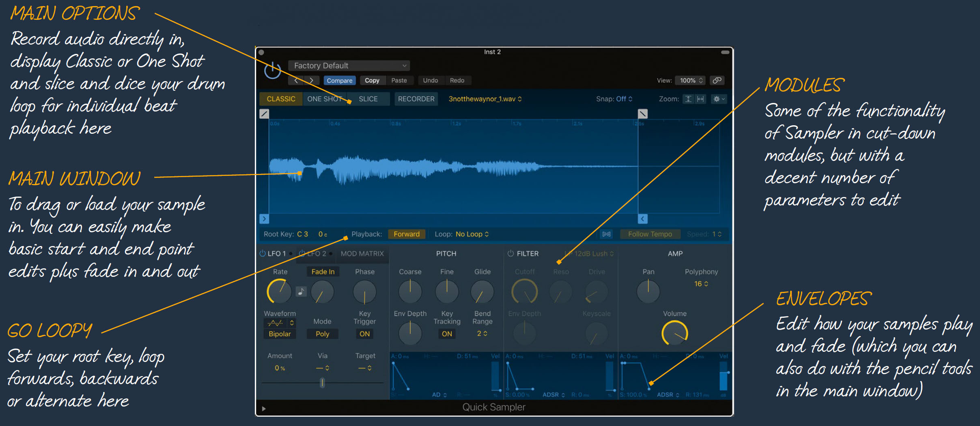Click the Redo button
This screenshot has height=426, width=980.
[457, 80]
